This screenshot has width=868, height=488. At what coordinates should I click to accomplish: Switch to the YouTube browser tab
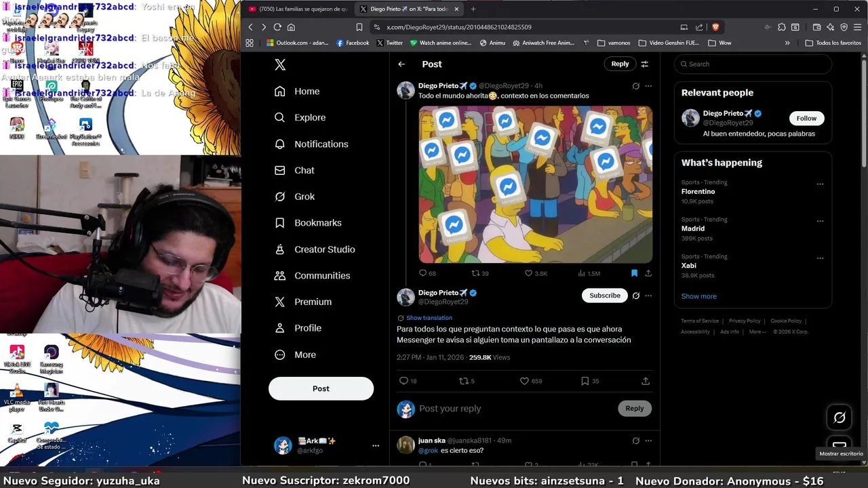point(297,9)
